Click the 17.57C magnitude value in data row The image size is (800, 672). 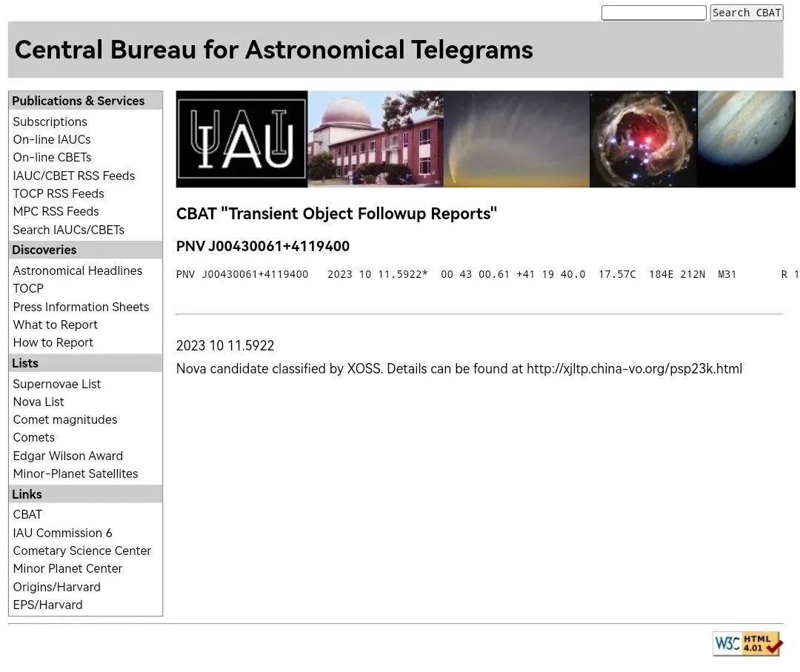(617, 275)
